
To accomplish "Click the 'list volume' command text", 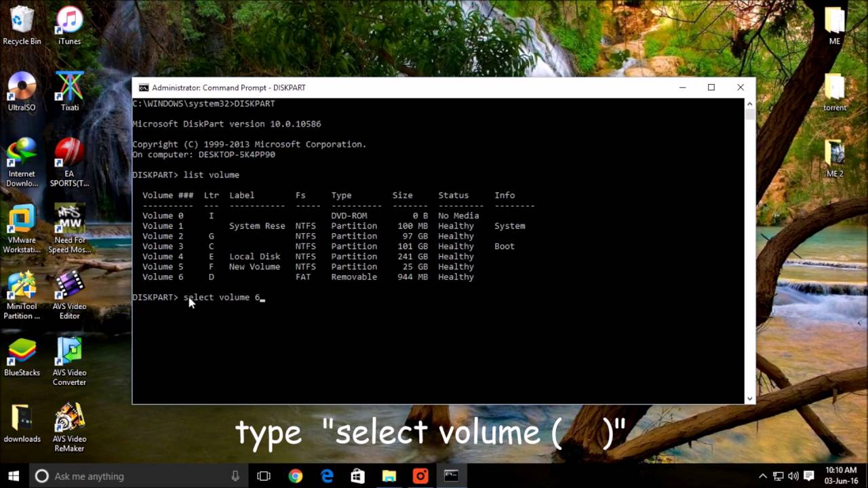I will tap(211, 175).
